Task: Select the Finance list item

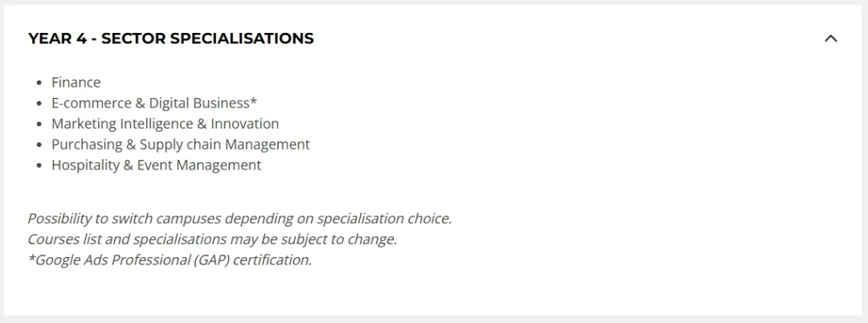Action: (76, 83)
